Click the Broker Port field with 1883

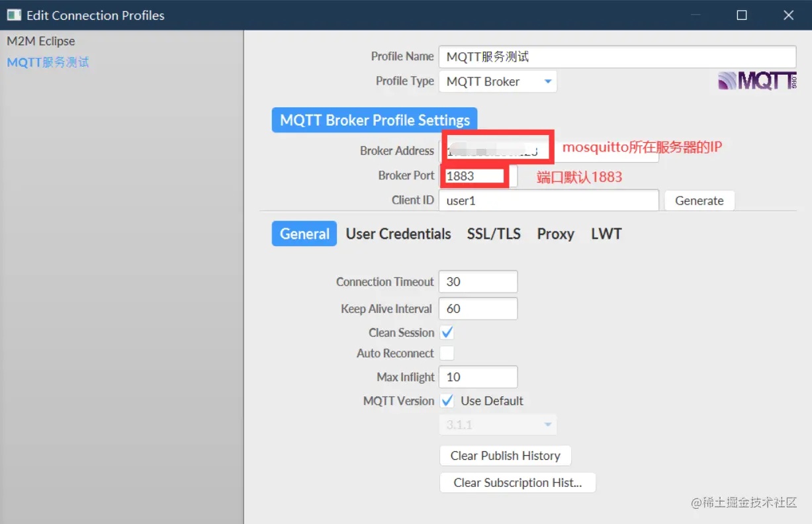pos(478,176)
